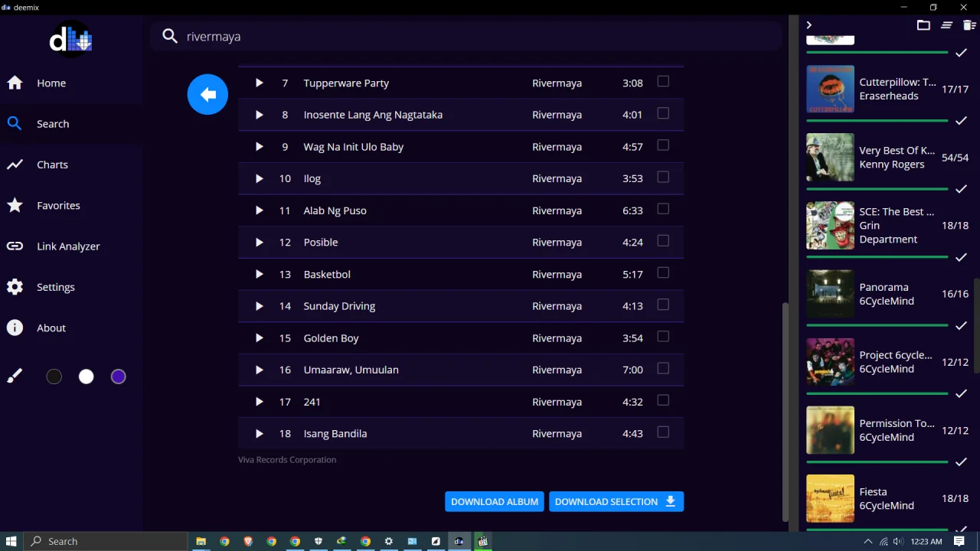Click the Permission To 6CycleMind queue title

[x=897, y=423]
